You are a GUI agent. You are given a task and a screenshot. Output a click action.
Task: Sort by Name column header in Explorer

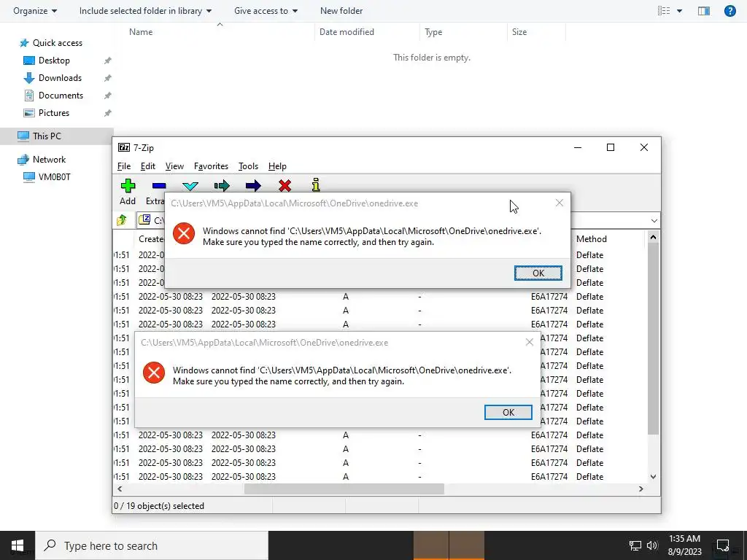[141, 32]
